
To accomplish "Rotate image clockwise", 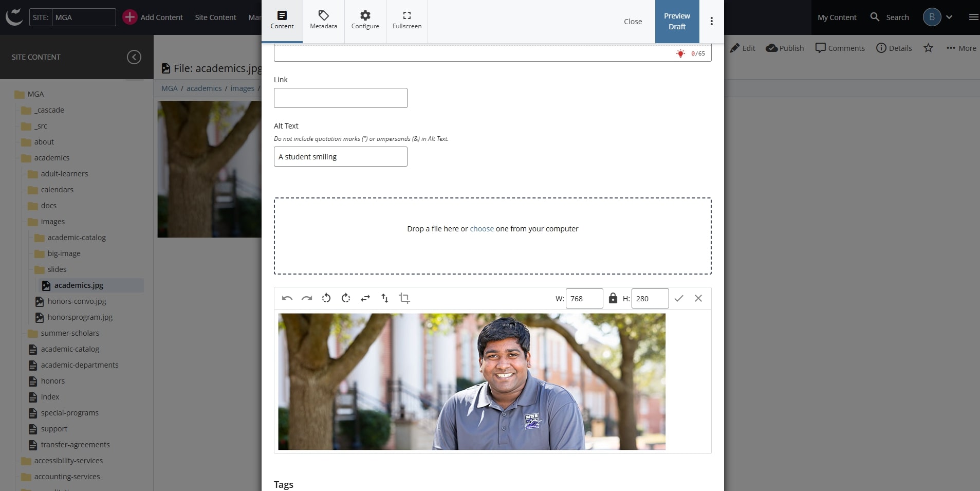I will 346,298.
